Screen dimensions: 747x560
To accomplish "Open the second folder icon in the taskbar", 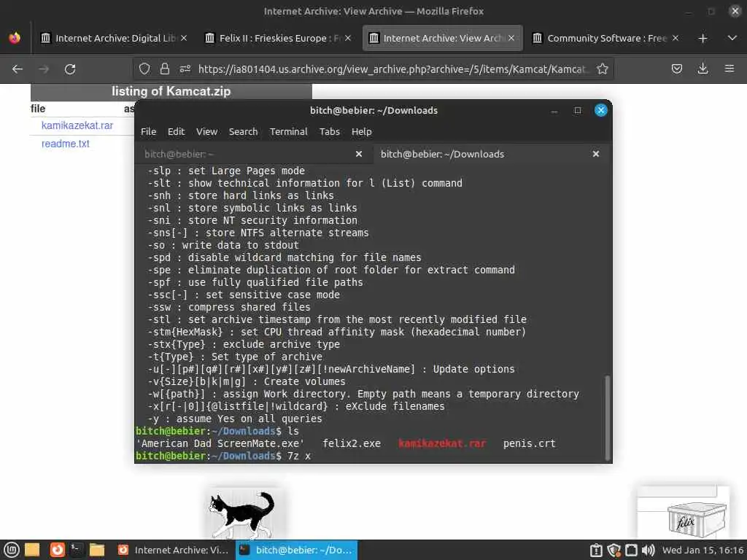I will tap(97, 550).
